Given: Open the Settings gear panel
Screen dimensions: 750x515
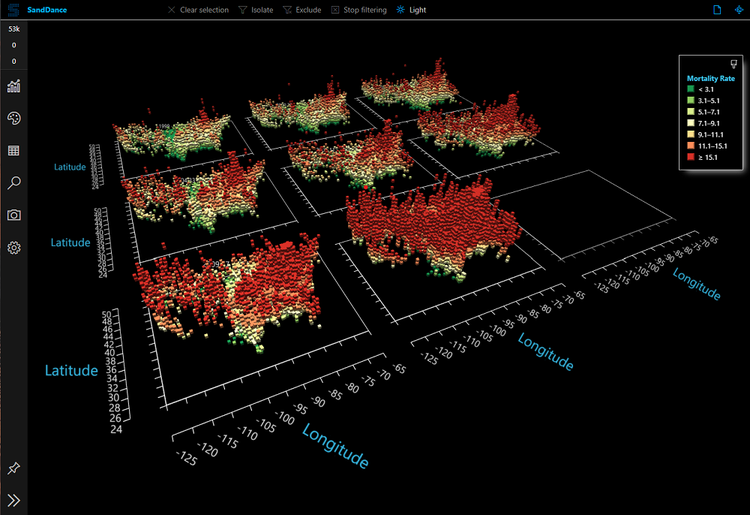Looking at the screenshot, I should pos(14,248).
